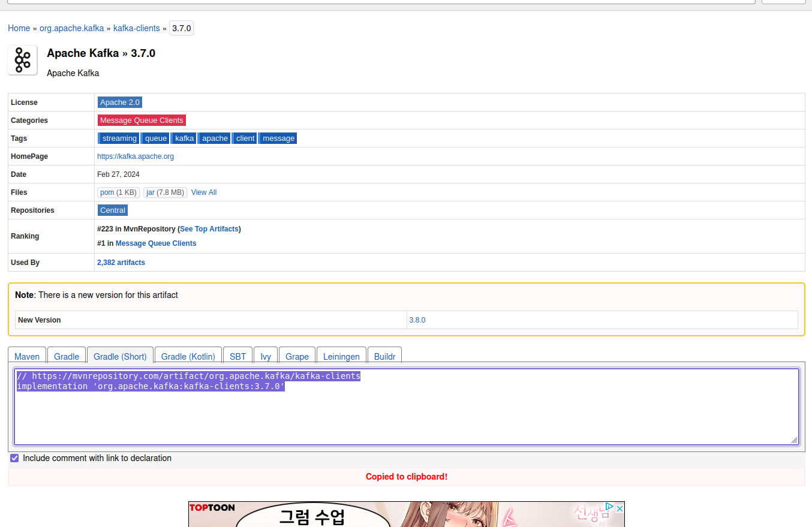Click the New Version label cell

[210, 320]
